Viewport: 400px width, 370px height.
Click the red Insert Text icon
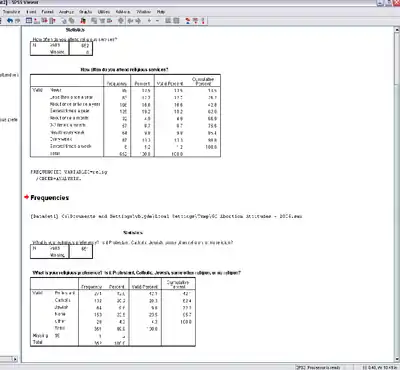coord(203,21)
